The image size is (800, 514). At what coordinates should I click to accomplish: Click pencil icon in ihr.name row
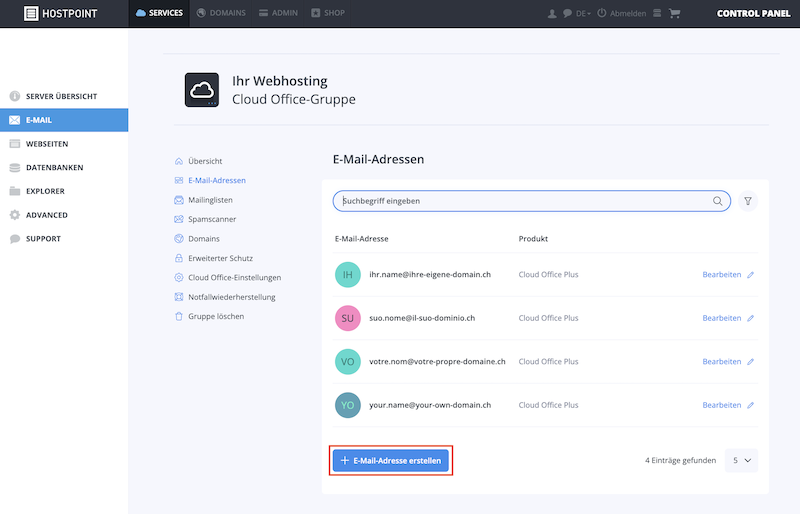point(751,275)
